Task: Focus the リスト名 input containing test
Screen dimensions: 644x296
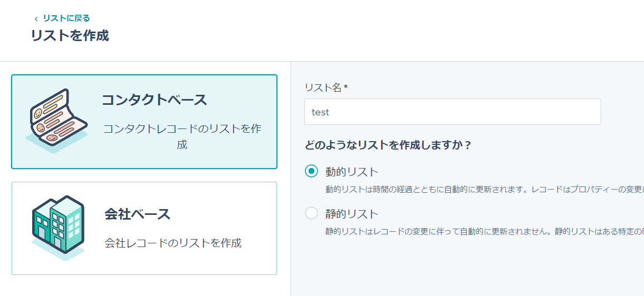Action: tap(453, 112)
